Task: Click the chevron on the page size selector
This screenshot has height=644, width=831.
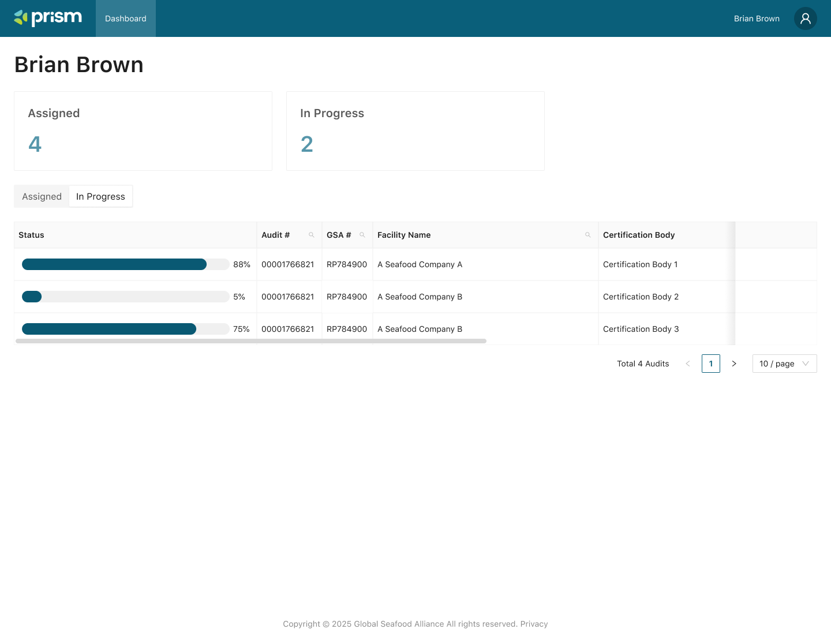Action: pyautogui.click(x=806, y=364)
